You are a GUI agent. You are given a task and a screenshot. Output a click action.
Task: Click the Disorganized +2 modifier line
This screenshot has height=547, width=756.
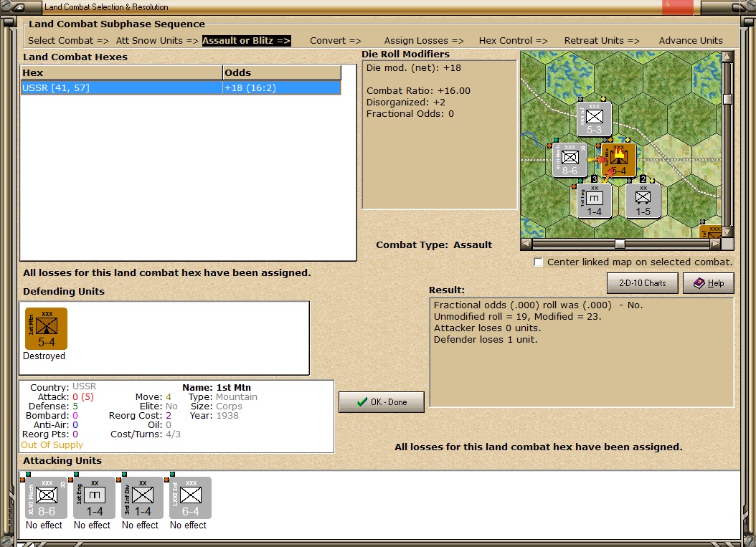point(405,103)
